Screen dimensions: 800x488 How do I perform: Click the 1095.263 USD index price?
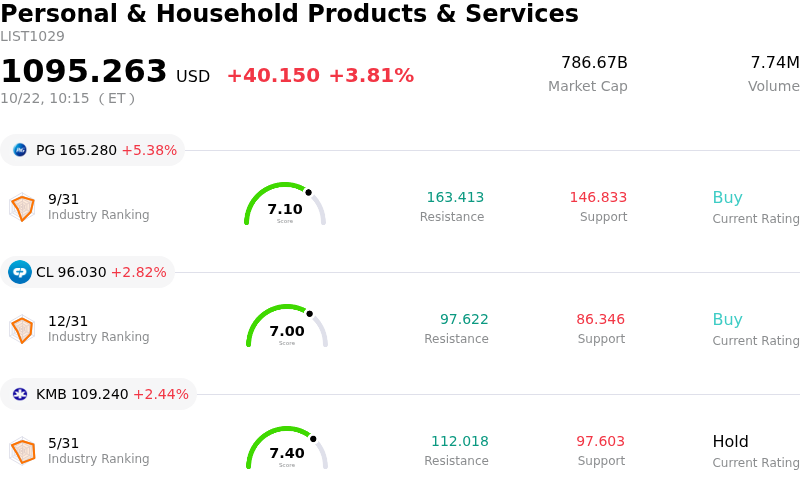(105, 71)
